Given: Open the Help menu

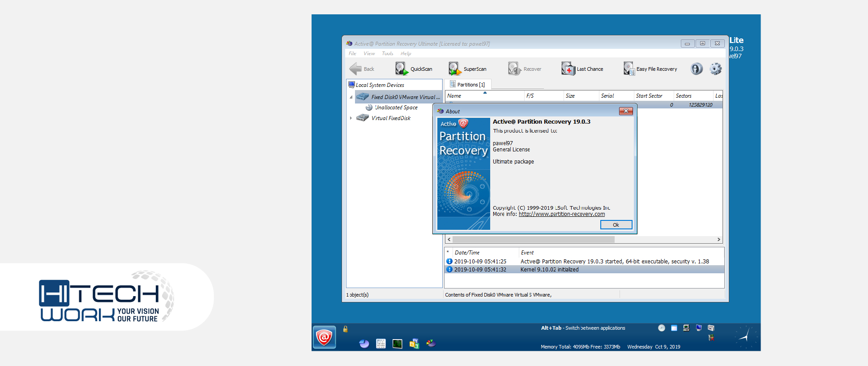Looking at the screenshot, I should [x=406, y=53].
